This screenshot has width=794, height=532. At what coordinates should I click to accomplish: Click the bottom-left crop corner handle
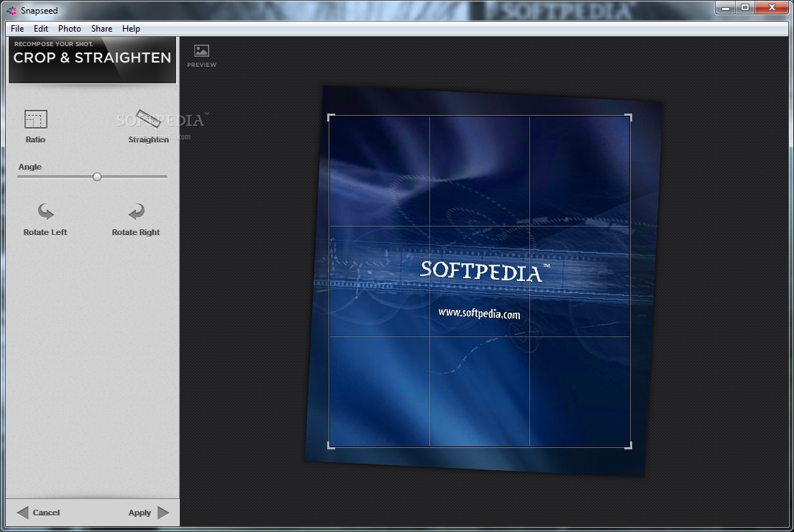(331, 446)
